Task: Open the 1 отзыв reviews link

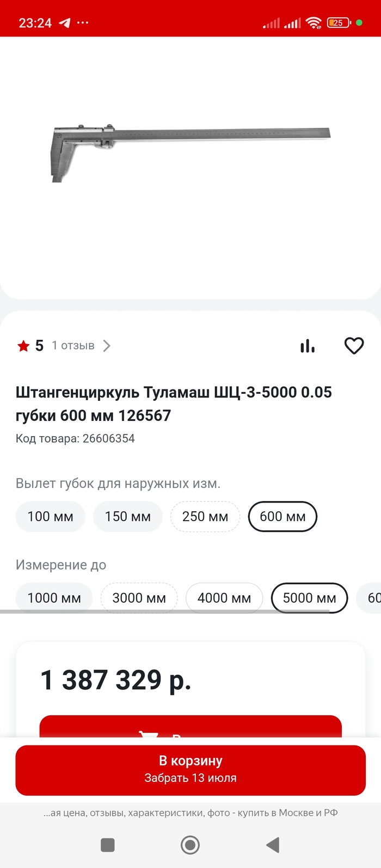Action: coord(73,346)
